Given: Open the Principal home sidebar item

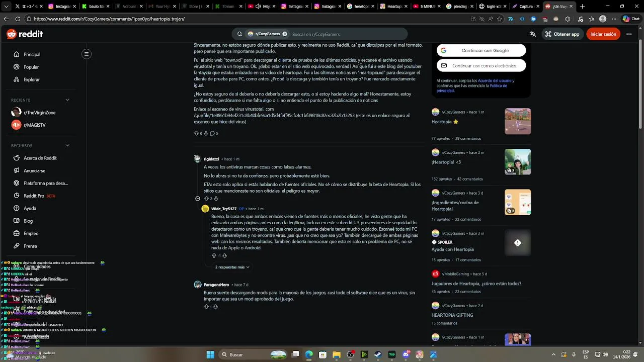Looking at the screenshot, I should [32, 54].
